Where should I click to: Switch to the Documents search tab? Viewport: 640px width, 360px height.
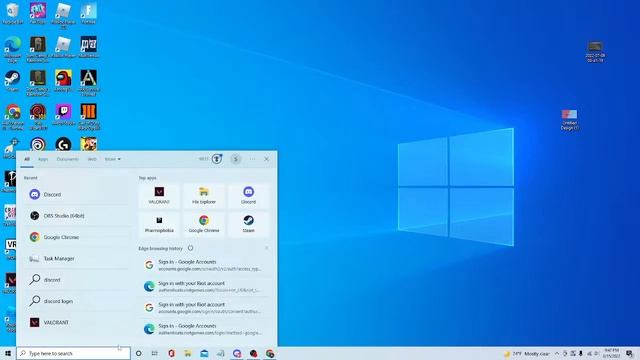click(x=67, y=159)
